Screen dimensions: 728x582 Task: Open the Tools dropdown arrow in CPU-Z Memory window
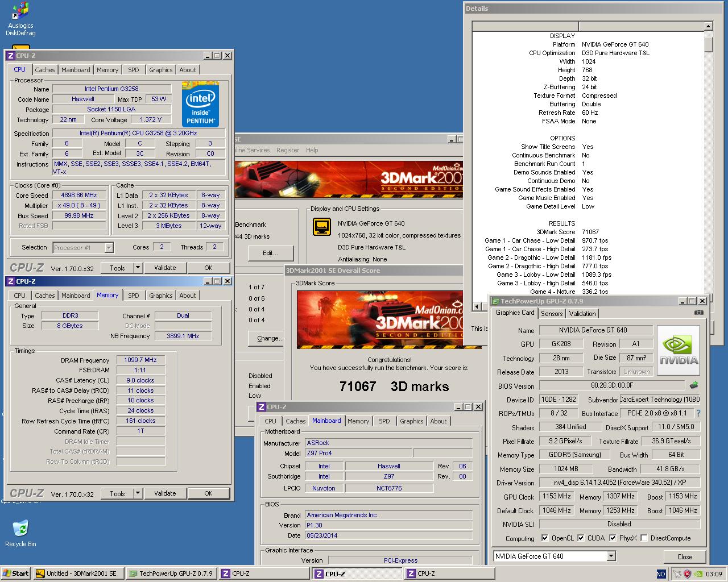click(137, 493)
